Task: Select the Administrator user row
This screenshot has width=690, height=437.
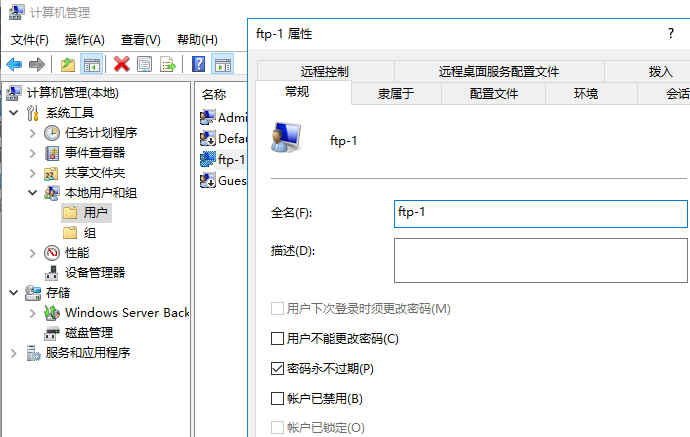Action: tap(223, 117)
